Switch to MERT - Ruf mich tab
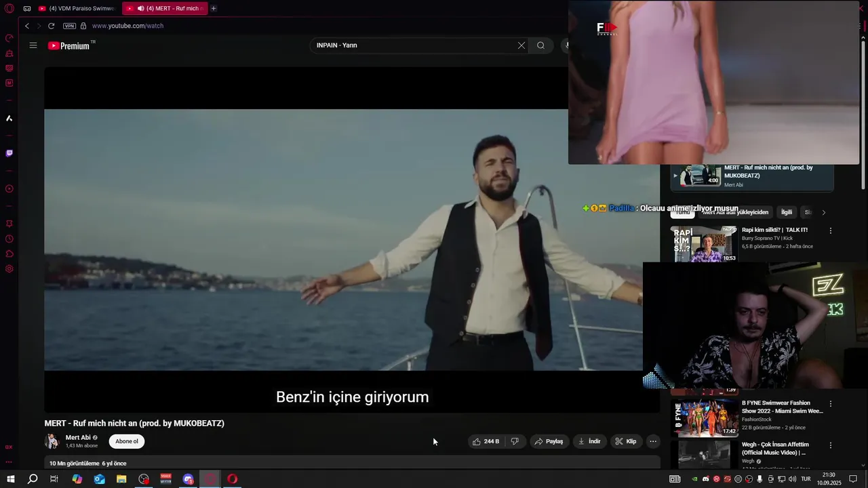 pos(165,8)
